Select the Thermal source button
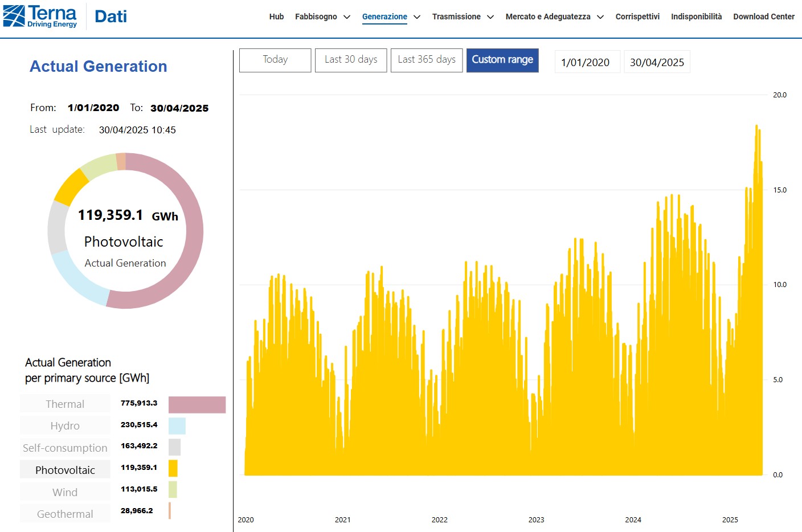The width and height of the screenshot is (802, 532). pyautogui.click(x=65, y=404)
